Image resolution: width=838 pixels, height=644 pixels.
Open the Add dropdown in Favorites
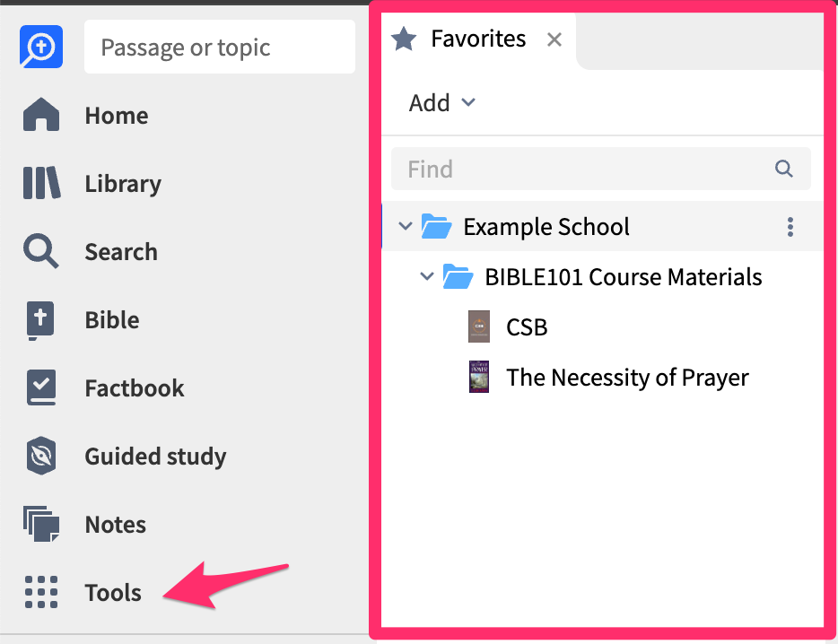pos(440,102)
